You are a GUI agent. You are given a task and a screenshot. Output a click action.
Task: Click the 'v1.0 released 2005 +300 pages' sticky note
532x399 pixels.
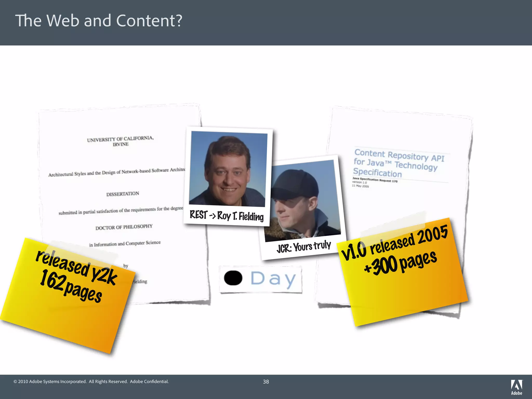point(403,271)
